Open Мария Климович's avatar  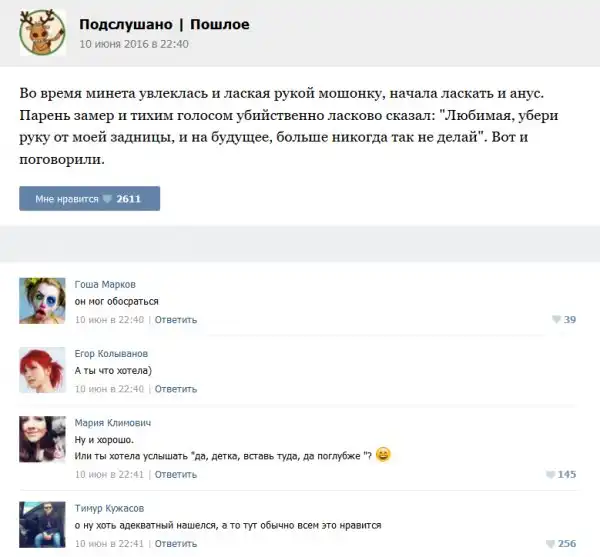coord(42,439)
